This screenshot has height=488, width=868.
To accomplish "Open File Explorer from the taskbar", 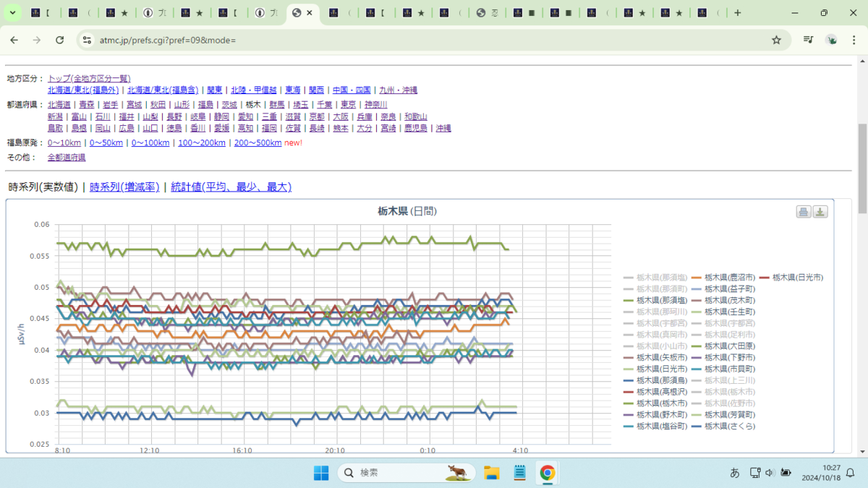I will point(492,473).
